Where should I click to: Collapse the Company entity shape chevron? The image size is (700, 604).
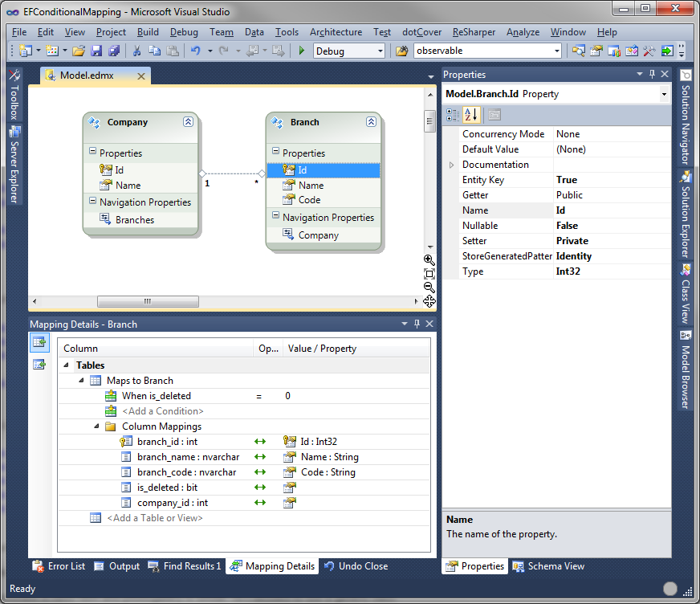coord(189,122)
